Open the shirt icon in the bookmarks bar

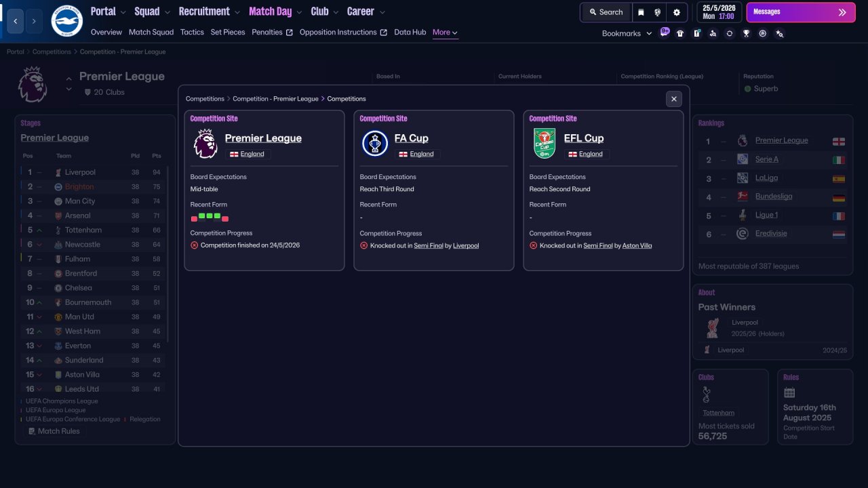pos(680,33)
